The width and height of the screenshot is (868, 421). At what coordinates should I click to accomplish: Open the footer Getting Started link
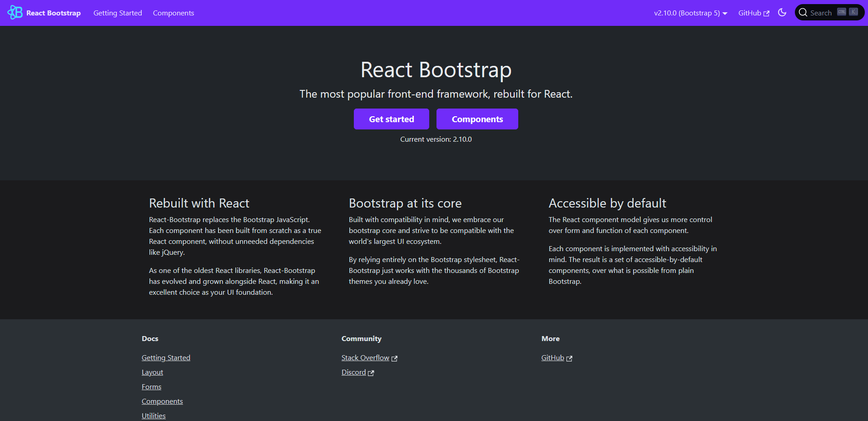(x=166, y=358)
